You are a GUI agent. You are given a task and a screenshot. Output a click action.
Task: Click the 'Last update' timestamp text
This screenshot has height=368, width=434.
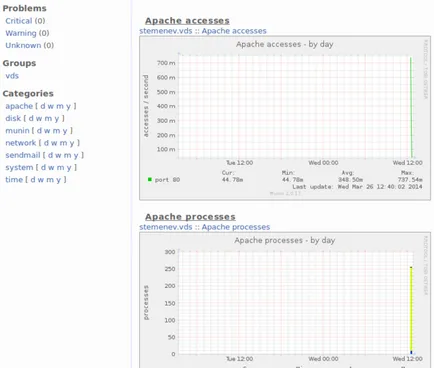(357, 187)
